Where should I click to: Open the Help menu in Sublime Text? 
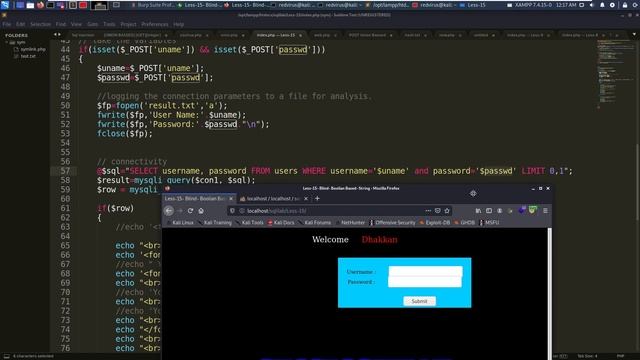[178, 24]
